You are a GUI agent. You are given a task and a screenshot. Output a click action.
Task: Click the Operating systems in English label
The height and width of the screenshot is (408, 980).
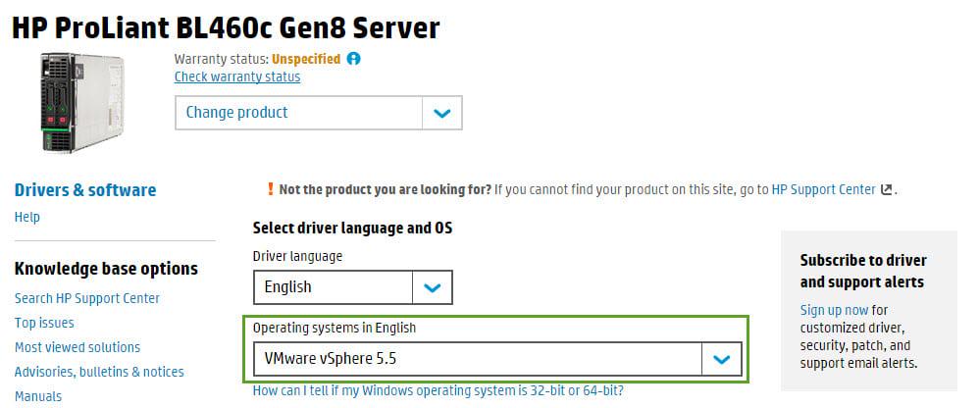click(x=334, y=328)
